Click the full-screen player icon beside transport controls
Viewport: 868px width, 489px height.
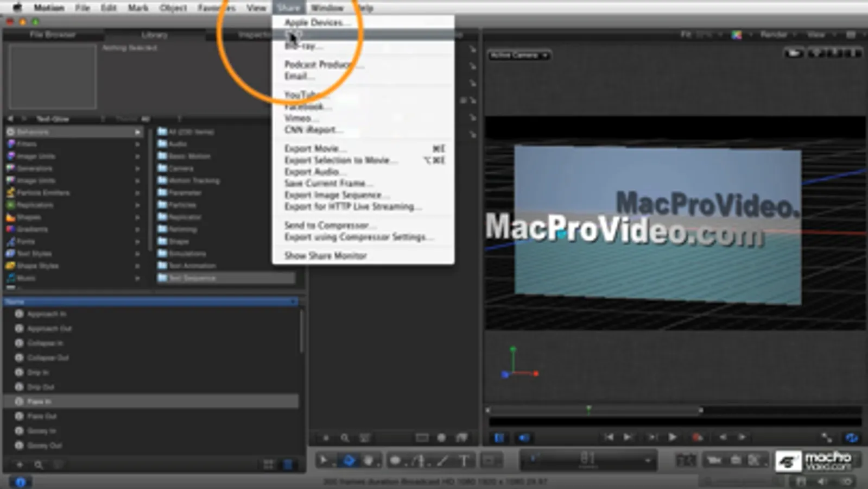point(826,437)
